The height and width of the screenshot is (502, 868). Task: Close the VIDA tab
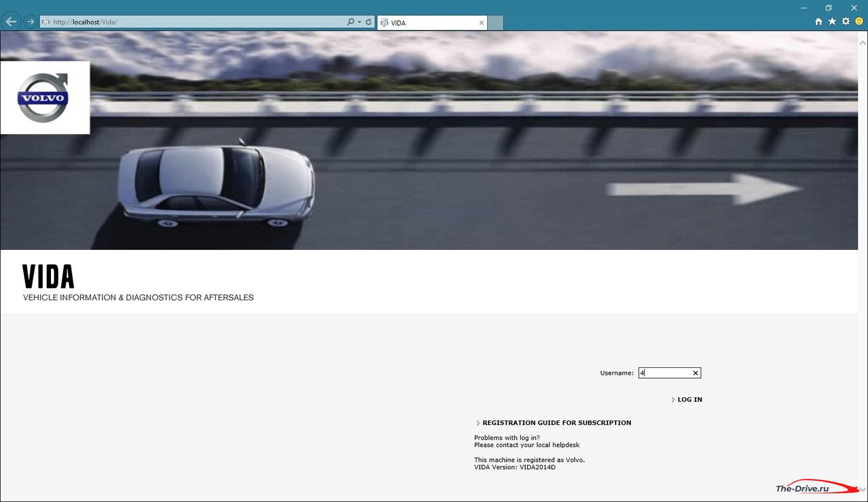(x=481, y=23)
